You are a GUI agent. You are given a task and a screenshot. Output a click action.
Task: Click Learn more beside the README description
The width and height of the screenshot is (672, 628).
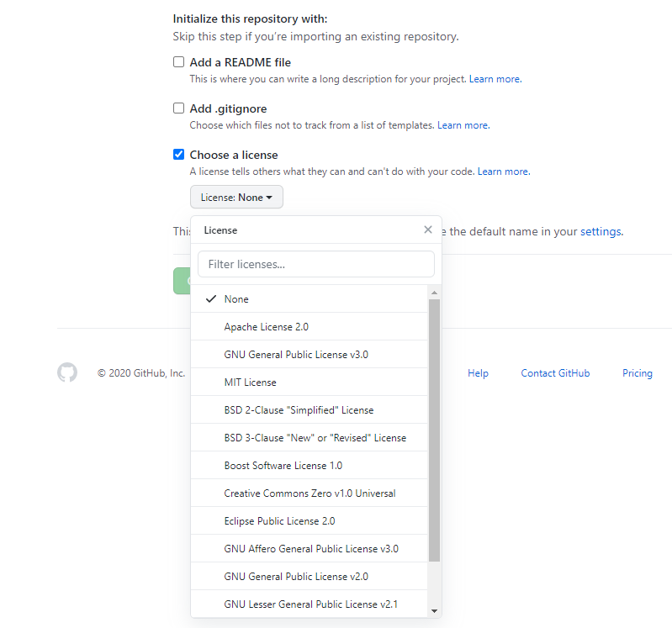click(x=495, y=79)
